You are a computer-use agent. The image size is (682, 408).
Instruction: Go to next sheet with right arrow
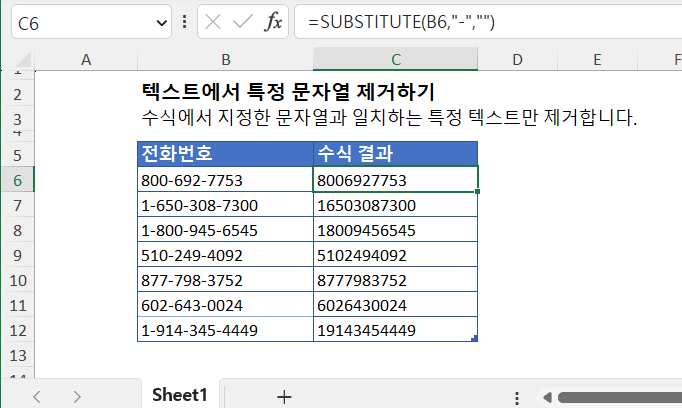(77, 397)
